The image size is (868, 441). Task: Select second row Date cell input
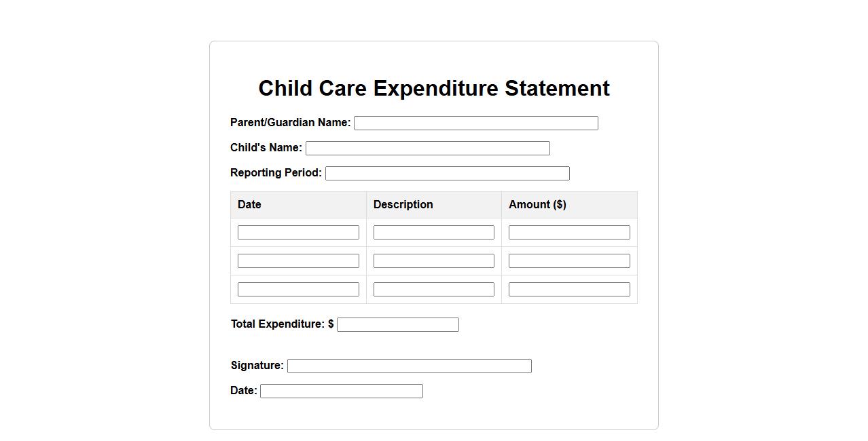(298, 261)
